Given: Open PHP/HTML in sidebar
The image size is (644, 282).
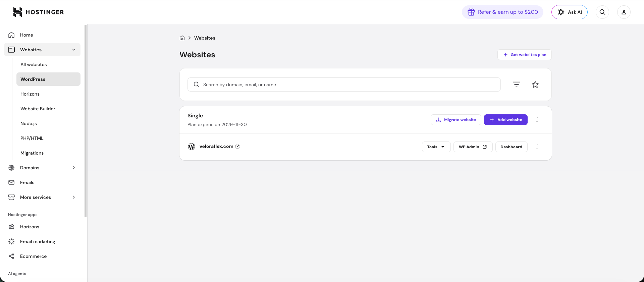Looking at the screenshot, I should click(48, 138).
